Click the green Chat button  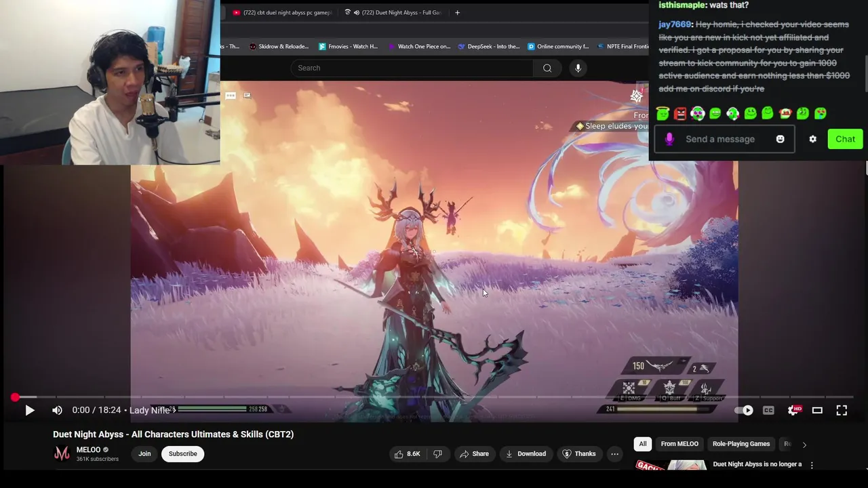pyautogui.click(x=845, y=139)
